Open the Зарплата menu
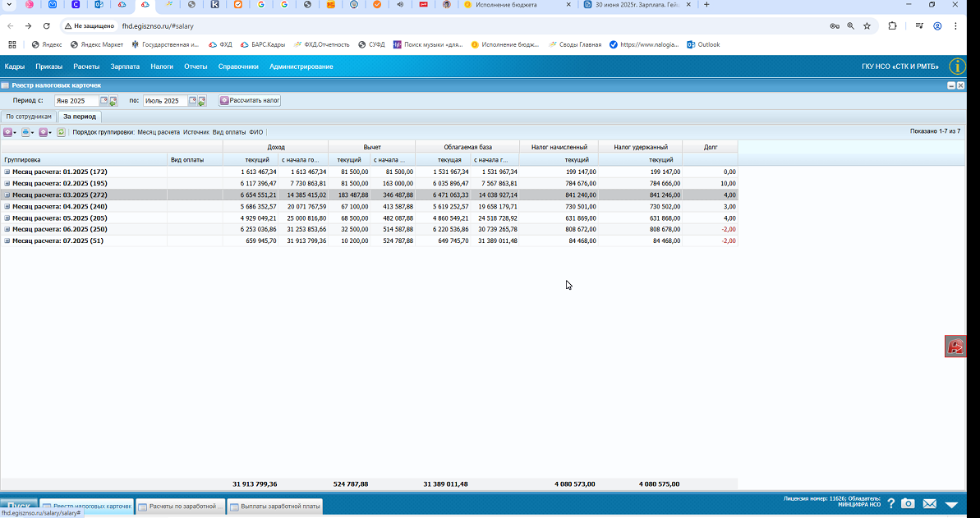The height and width of the screenshot is (518, 980). coord(125,66)
